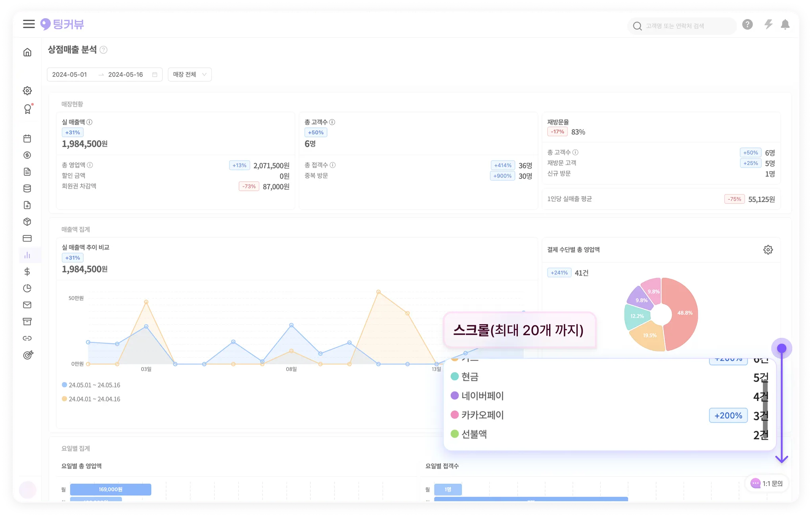This screenshot has width=812, height=517.
Task: Open settings gear in sidebar
Action: pos(27,91)
